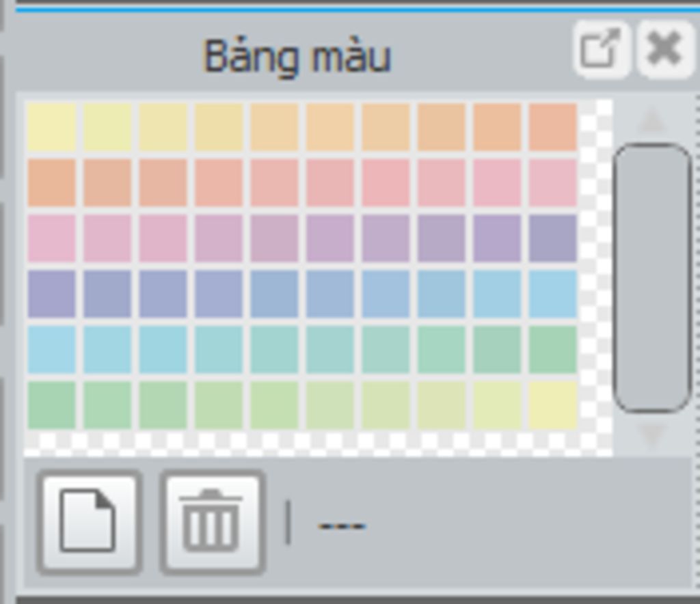Select the first purple swatch in fourth row
The image size is (700, 604).
52,294
